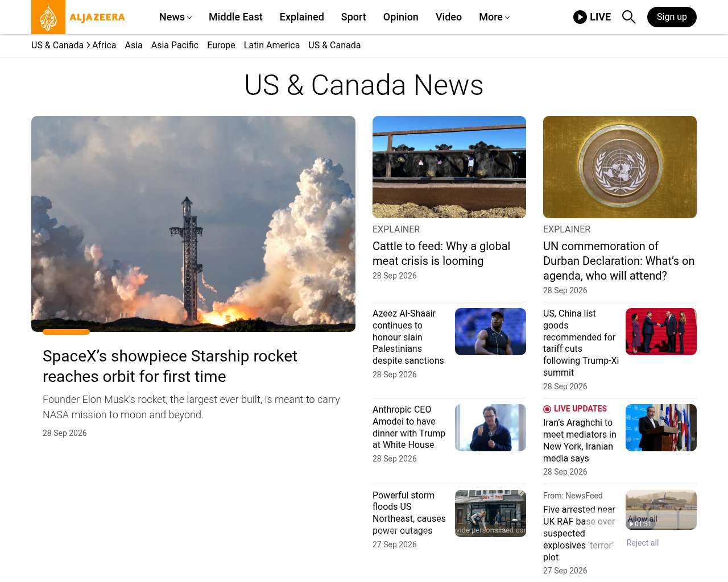The image size is (728, 582).
Task: Click Allow all cookies
Action: point(643,519)
